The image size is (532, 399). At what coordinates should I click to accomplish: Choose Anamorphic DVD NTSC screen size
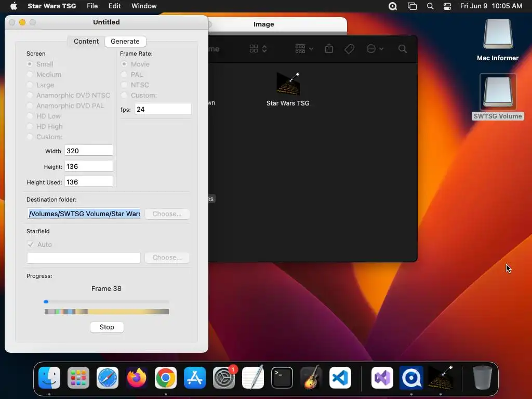tap(30, 96)
